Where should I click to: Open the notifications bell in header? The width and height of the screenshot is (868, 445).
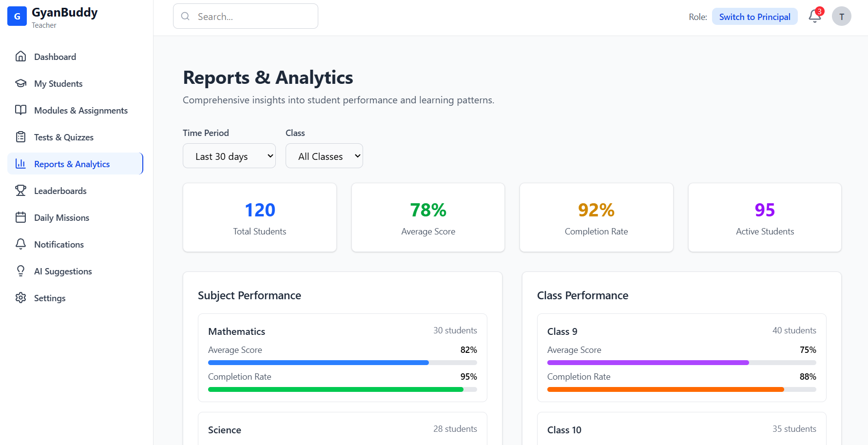pos(814,17)
